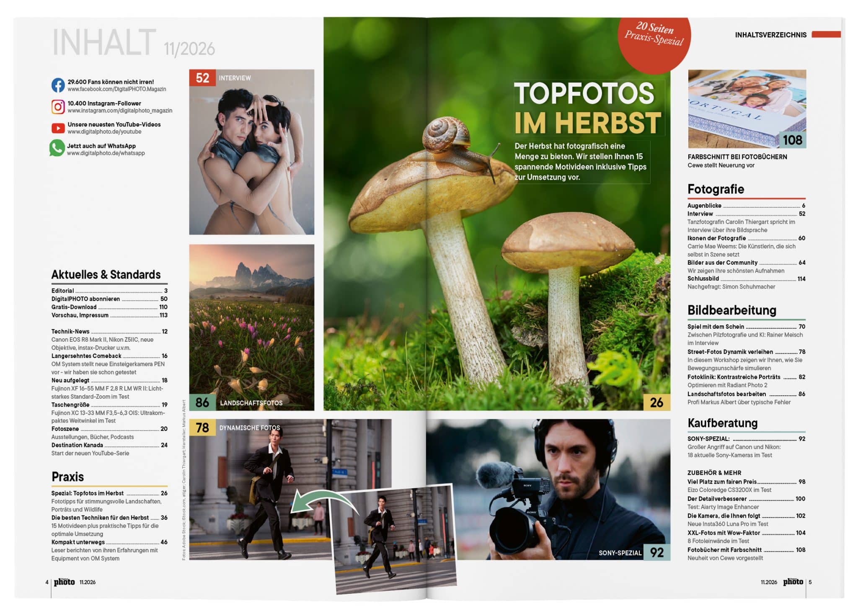This screenshot has height=616, width=858.
Task: Click the SONY-SPEZIAL: entry under Kaufberatung
Action: [746, 439]
